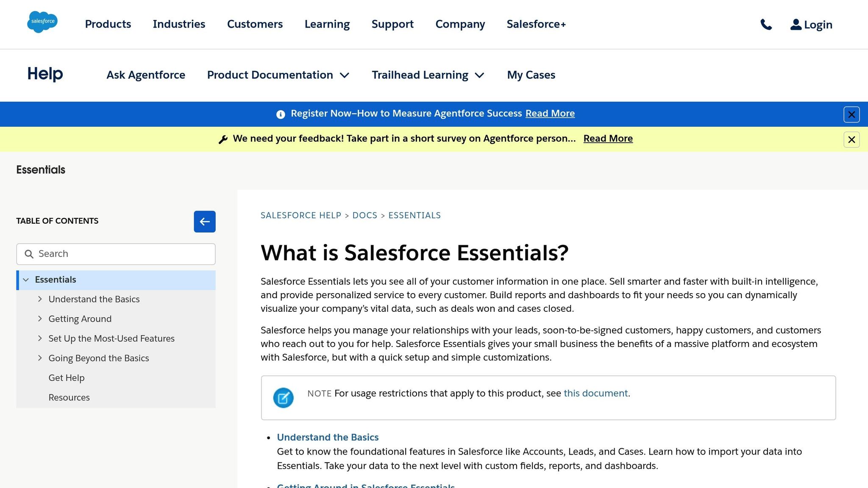The height and width of the screenshot is (488, 868).
Task: Dismiss the blue Agentforce Success banner
Action: 851,114
